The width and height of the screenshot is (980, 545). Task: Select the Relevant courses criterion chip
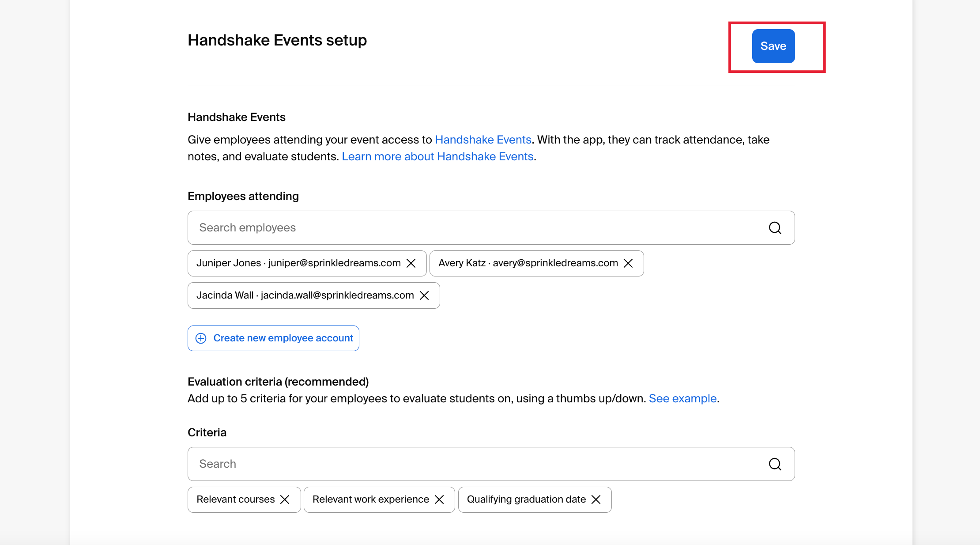pos(236,500)
